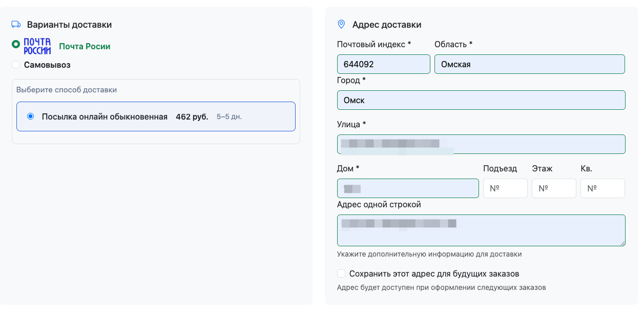Image resolution: width=644 pixels, height=313 pixels.
Task: Enable Сохранить этот адрес checkbox
Action: tap(341, 273)
